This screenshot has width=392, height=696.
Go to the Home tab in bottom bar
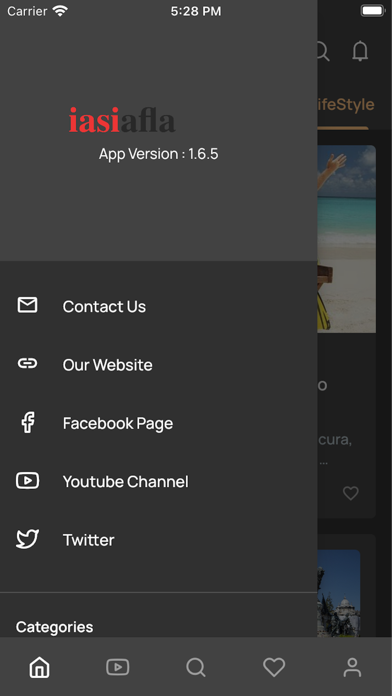40,667
